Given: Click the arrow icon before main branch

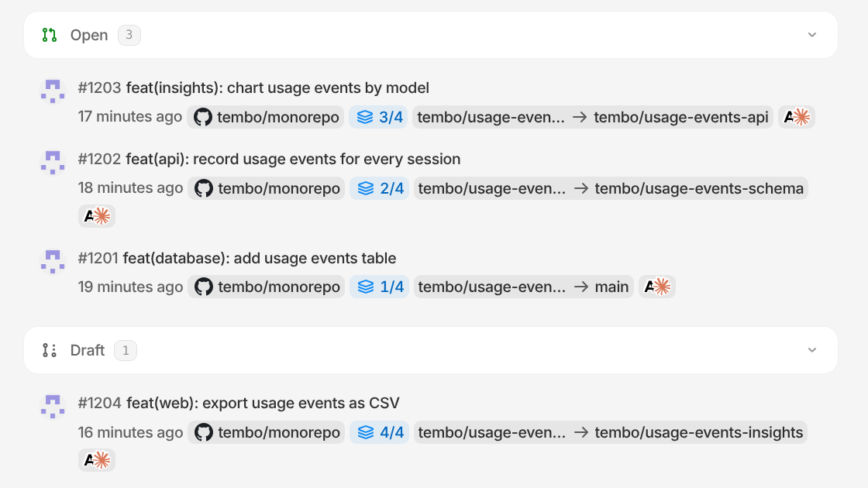Looking at the screenshot, I should point(580,287).
